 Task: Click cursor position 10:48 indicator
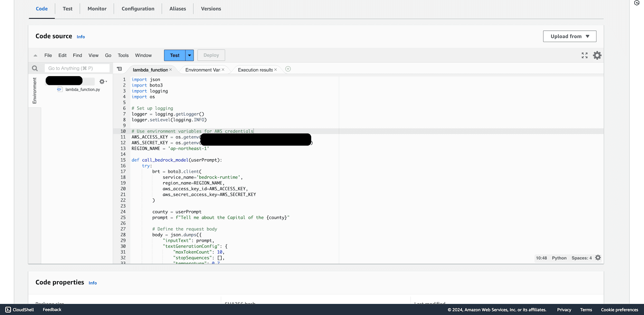pos(541,258)
